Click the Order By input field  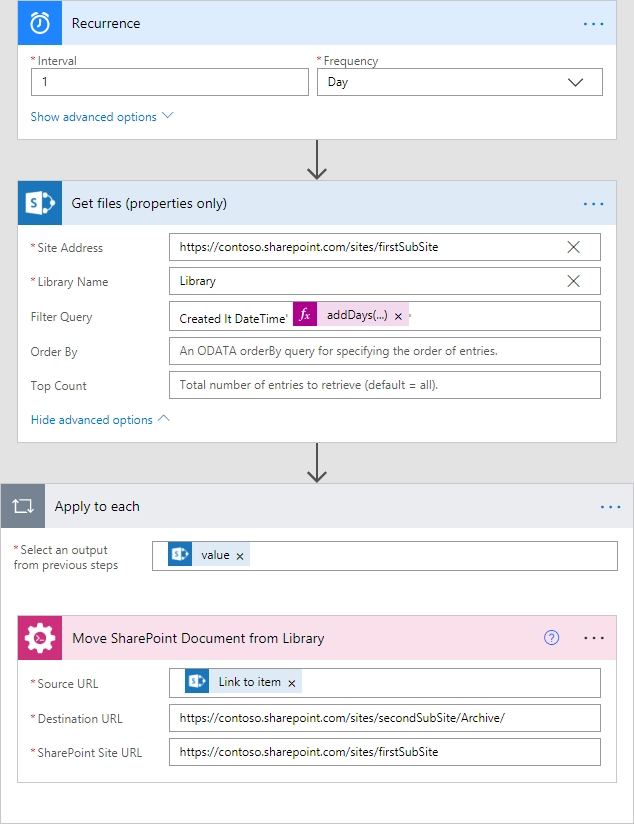(x=385, y=351)
